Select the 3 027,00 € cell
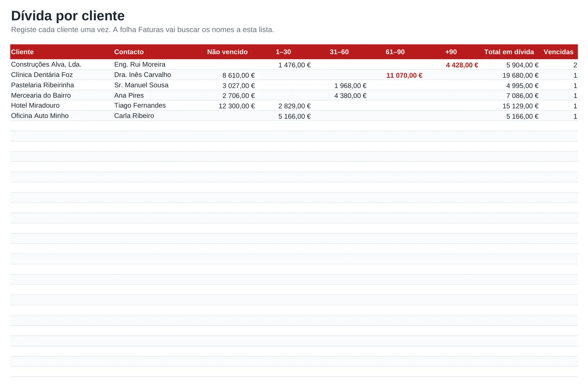 point(239,86)
